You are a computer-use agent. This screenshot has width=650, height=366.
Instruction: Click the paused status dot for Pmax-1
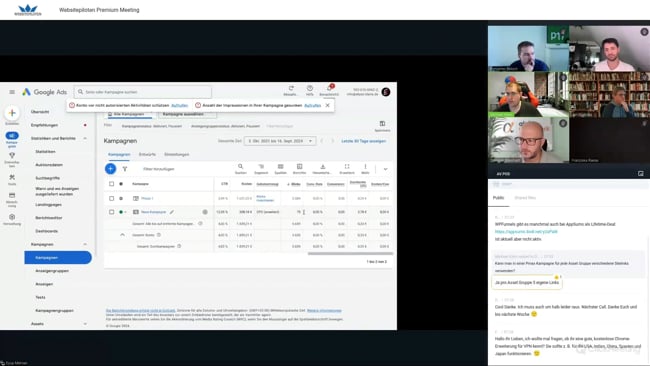(x=121, y=199)
